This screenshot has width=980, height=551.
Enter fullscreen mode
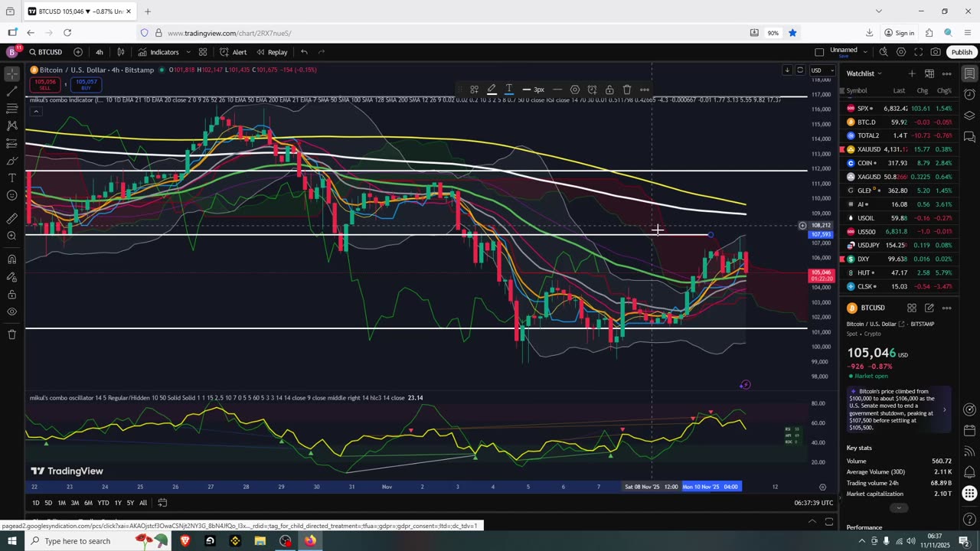click(x=918, y=52)
